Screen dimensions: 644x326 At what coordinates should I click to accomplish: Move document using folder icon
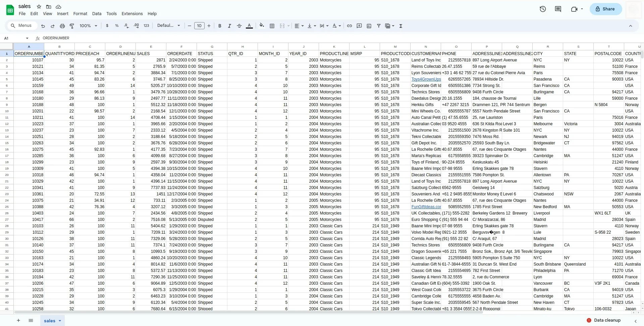point(49,7)
